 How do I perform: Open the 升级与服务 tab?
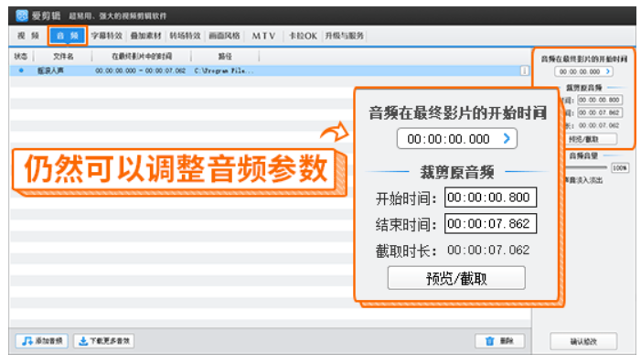344,36
